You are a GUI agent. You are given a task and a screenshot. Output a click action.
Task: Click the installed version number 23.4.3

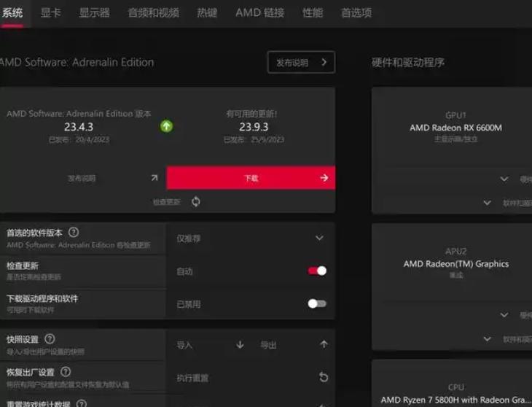[79, 127]
